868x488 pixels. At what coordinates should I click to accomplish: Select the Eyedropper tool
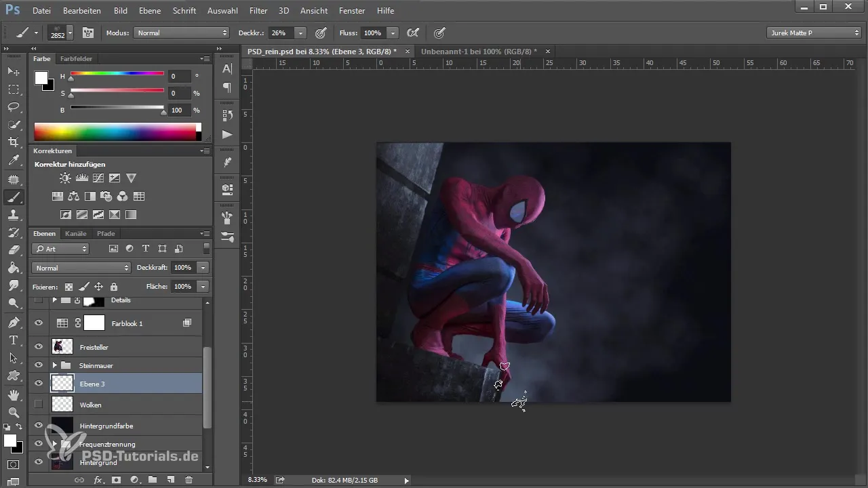click(14, 161)
